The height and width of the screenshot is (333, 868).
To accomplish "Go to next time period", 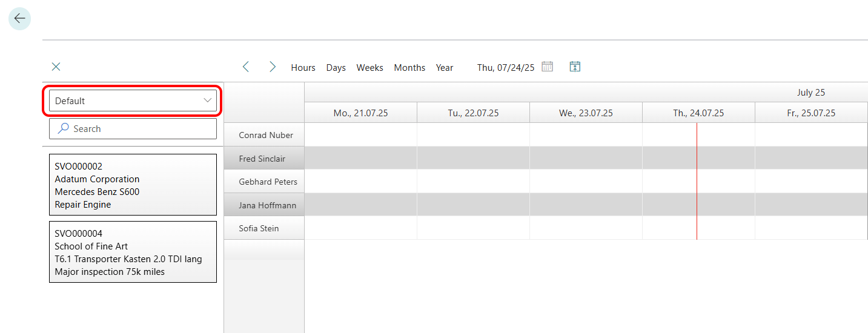I will point(273,67).
